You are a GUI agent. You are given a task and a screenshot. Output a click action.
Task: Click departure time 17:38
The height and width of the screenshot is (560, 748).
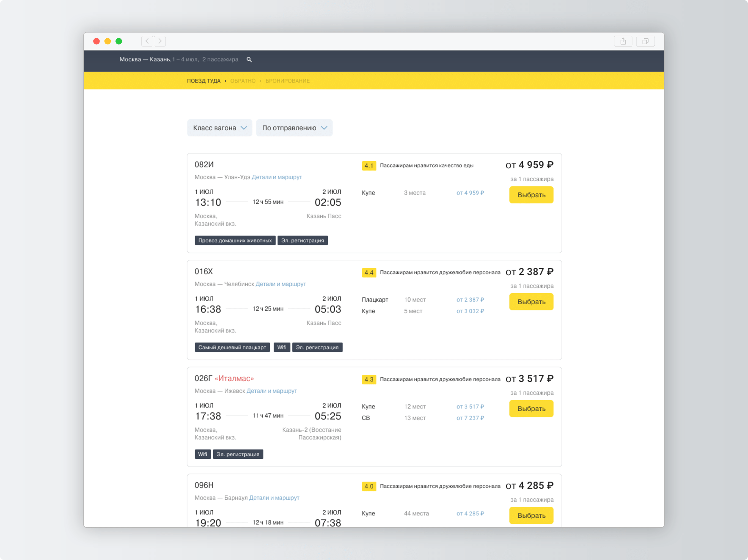[208, 416]
